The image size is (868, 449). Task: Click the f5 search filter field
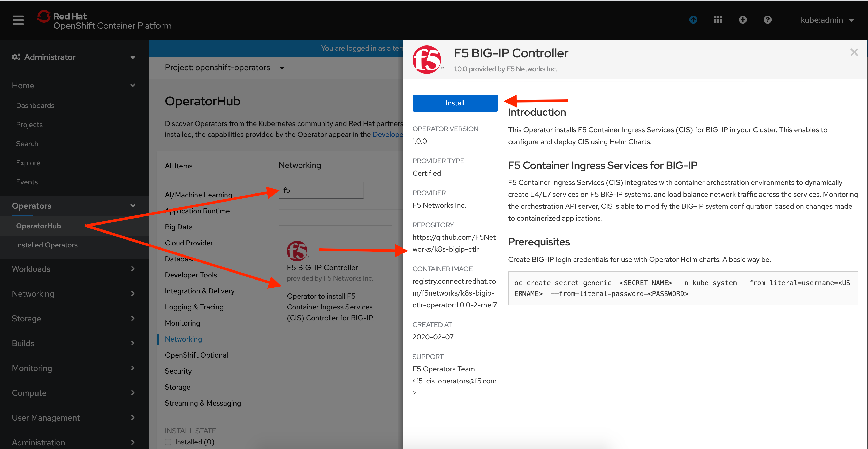pos(321,190)
